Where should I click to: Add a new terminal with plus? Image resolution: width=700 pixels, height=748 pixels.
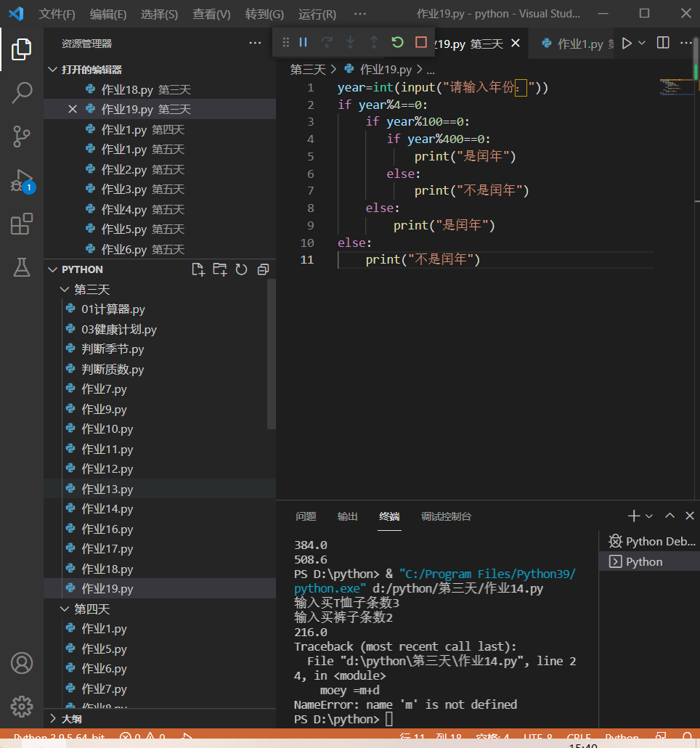point(634,516)
